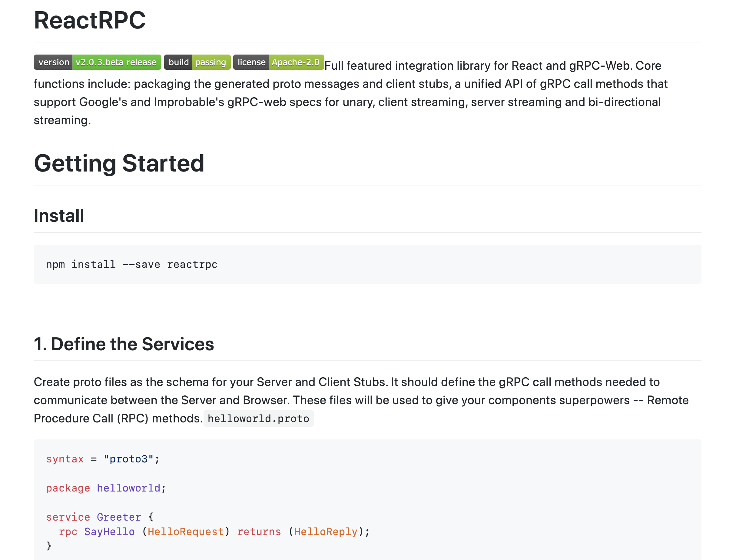
Task: Click the HelloReply code token
Action: pos(326,532)
